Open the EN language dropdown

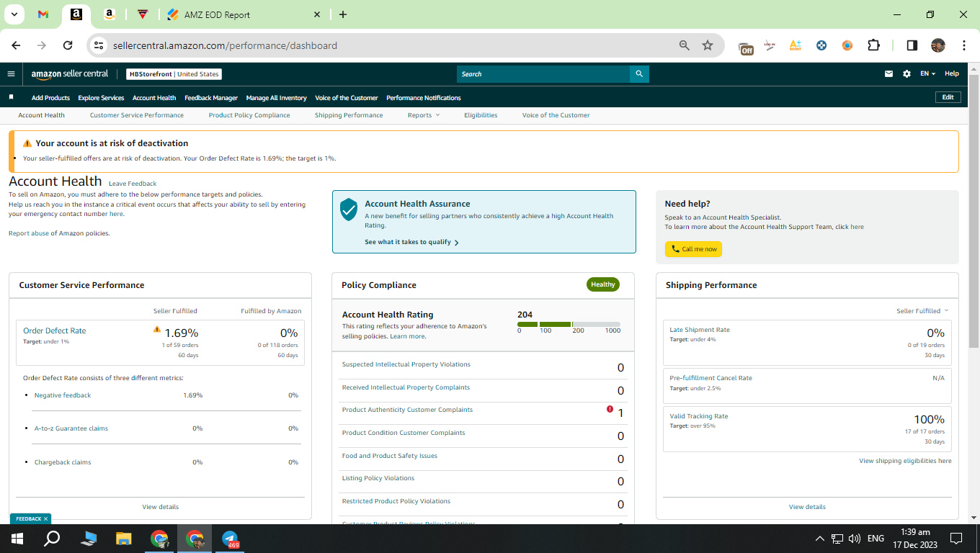pos(927,73)
